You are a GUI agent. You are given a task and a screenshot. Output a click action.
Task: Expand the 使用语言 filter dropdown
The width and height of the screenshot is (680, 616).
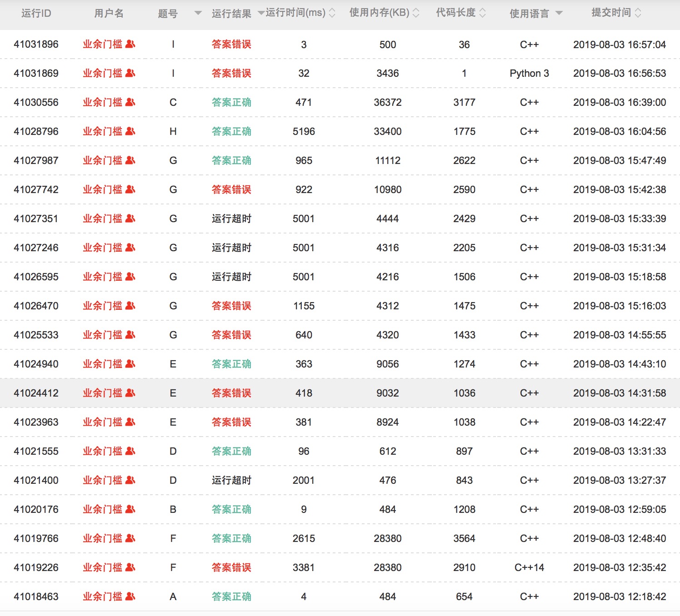click(559, 13)
